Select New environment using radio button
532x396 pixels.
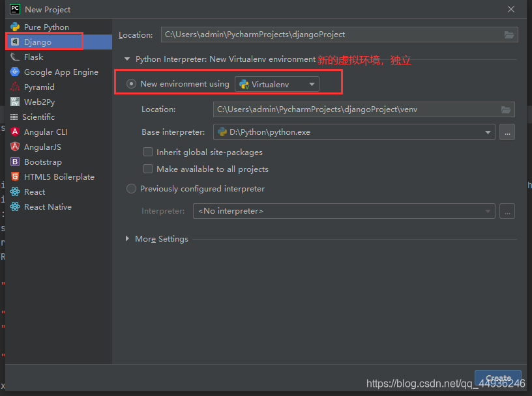tap(131, 84)
